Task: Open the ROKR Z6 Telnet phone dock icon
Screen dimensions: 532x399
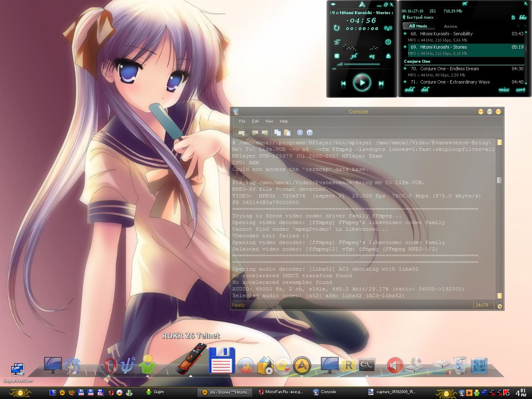Action: pyautogui.click(x=191, y=358)
